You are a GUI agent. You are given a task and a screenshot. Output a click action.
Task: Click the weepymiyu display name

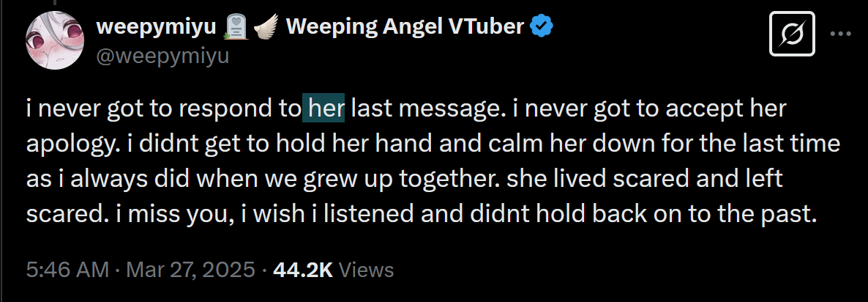156,28
